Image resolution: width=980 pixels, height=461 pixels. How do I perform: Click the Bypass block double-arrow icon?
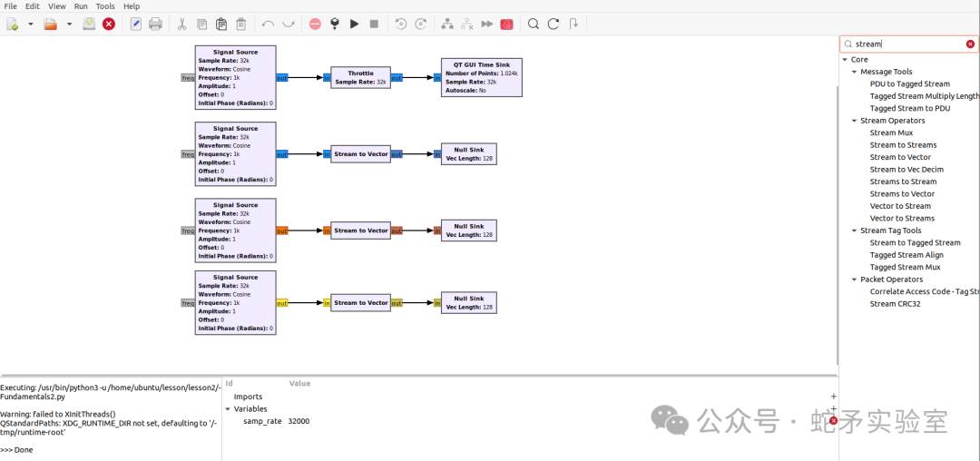click(x=487, y=25)
